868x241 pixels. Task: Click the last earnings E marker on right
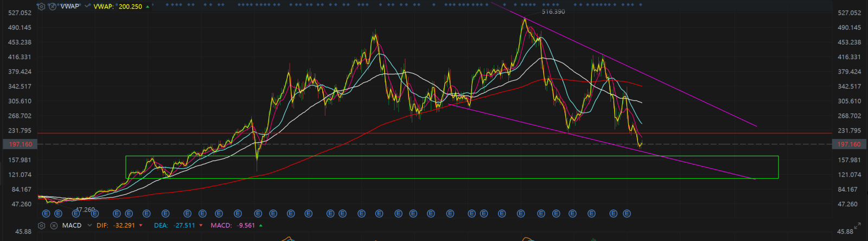[x=627, y=214]
